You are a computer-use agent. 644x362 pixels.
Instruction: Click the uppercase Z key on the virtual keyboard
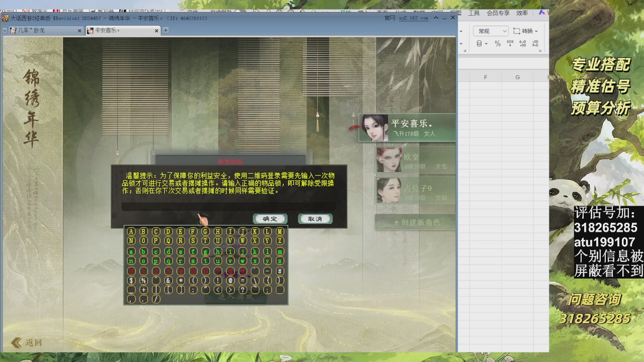click(280, 241)
